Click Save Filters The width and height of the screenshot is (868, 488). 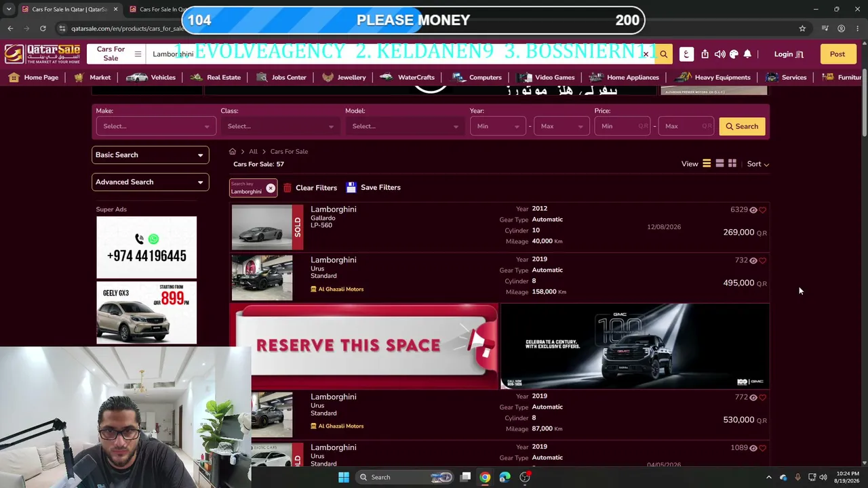tap(374, 188)
